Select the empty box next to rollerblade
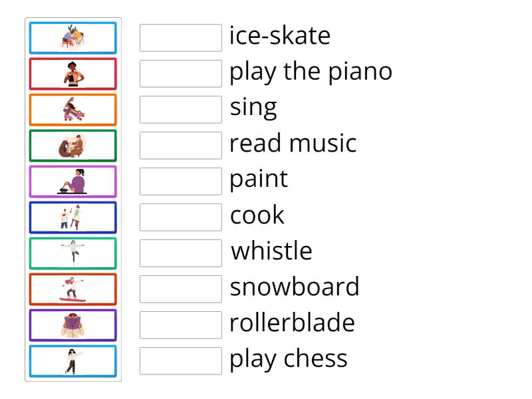The height and width of the screenshot is (399, 532). click(x=181, y=326)
